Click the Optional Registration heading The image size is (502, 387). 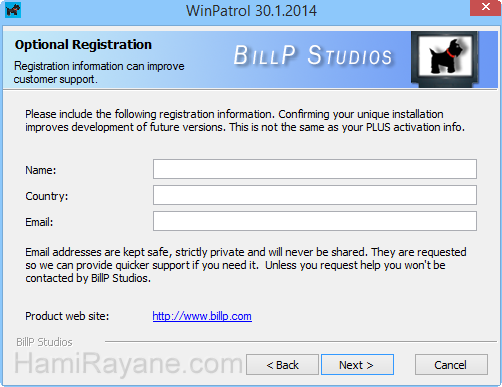click(x=83, y=45)
